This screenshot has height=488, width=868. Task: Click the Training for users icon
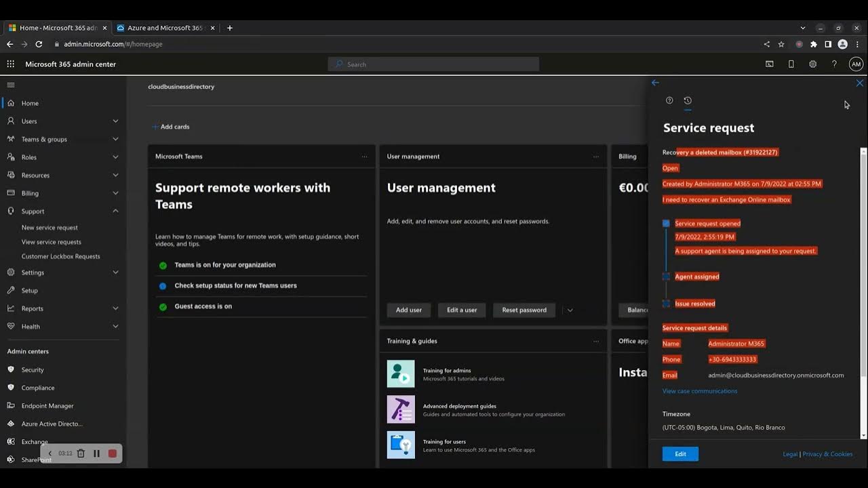click(x=401, y=445)
